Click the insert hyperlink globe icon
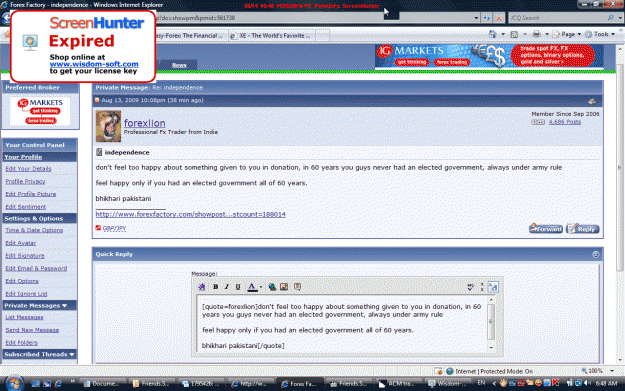625x391 pixels. click(272, 287)
